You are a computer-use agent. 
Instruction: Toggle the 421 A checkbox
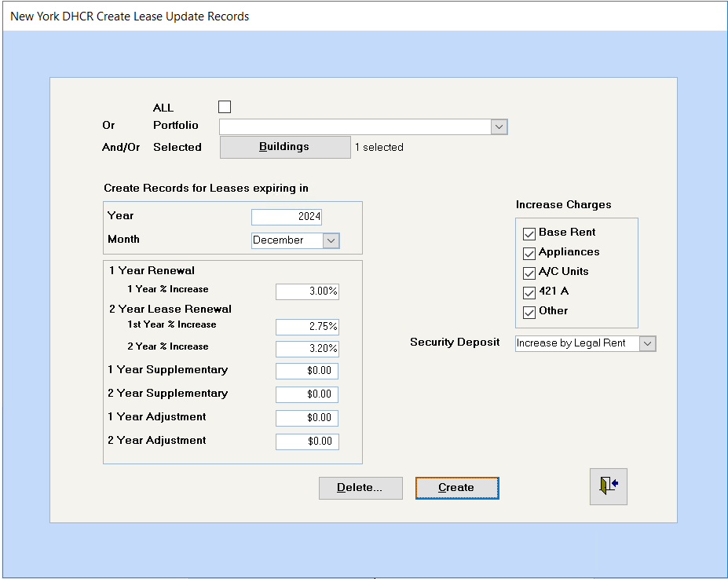click(x=529, y=292)
